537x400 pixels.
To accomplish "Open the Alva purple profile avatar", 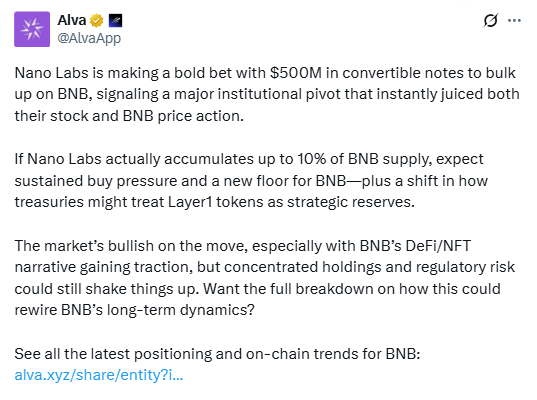I will point(32,29).
